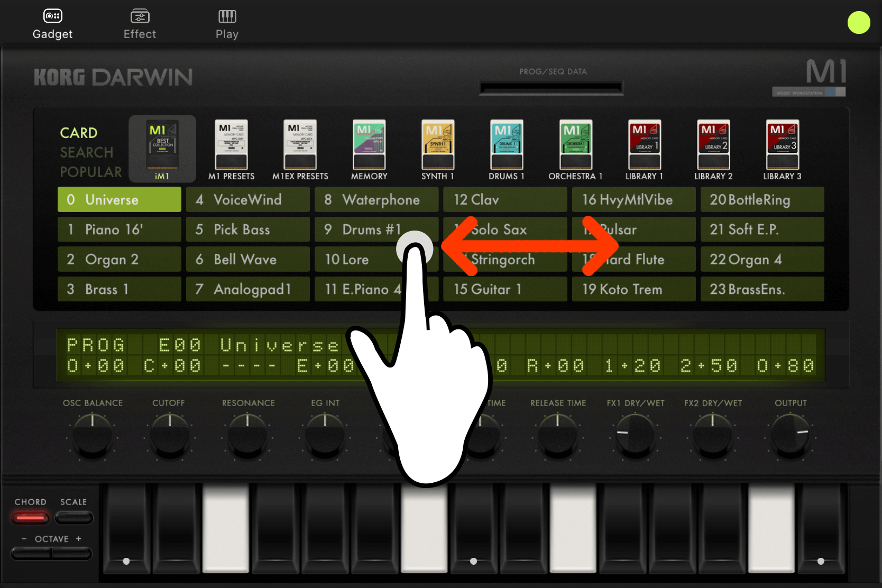Select program 1 Piano 16'
The image size is (882, 588).
coord(120,229)
